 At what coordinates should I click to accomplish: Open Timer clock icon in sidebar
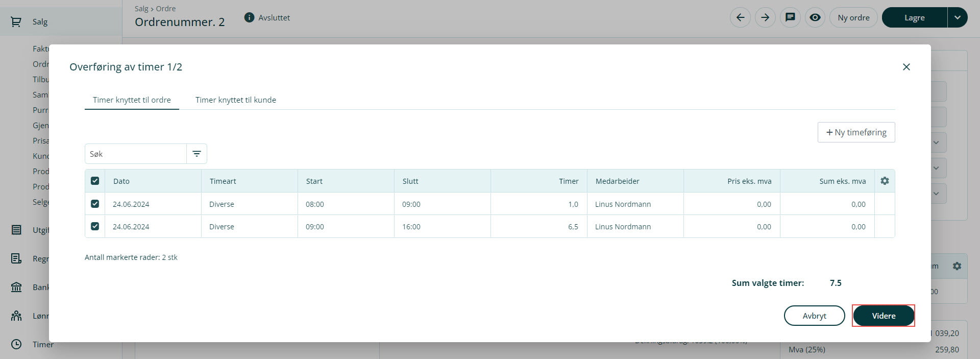click(16, 344)
